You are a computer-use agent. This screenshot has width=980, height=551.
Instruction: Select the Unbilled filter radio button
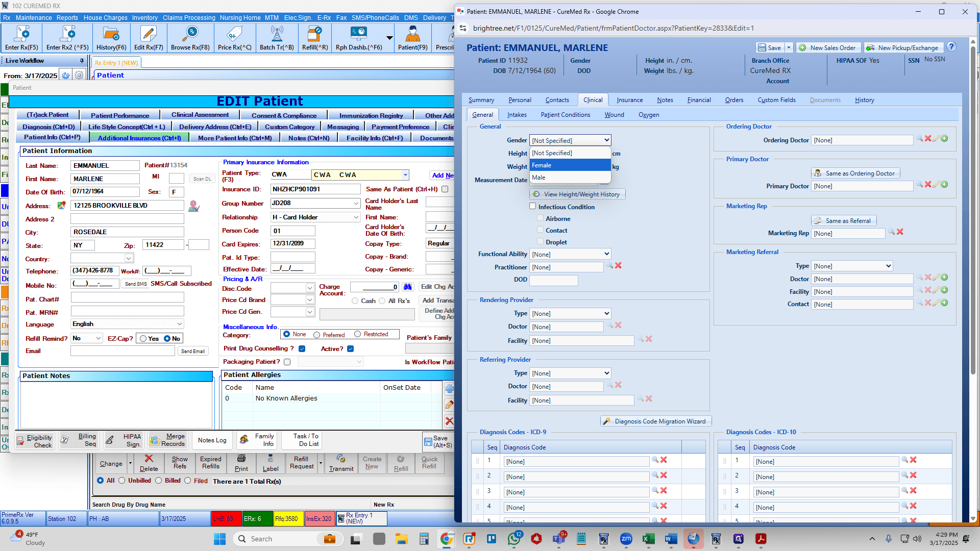pyautogui.click(x=121, y=481)
